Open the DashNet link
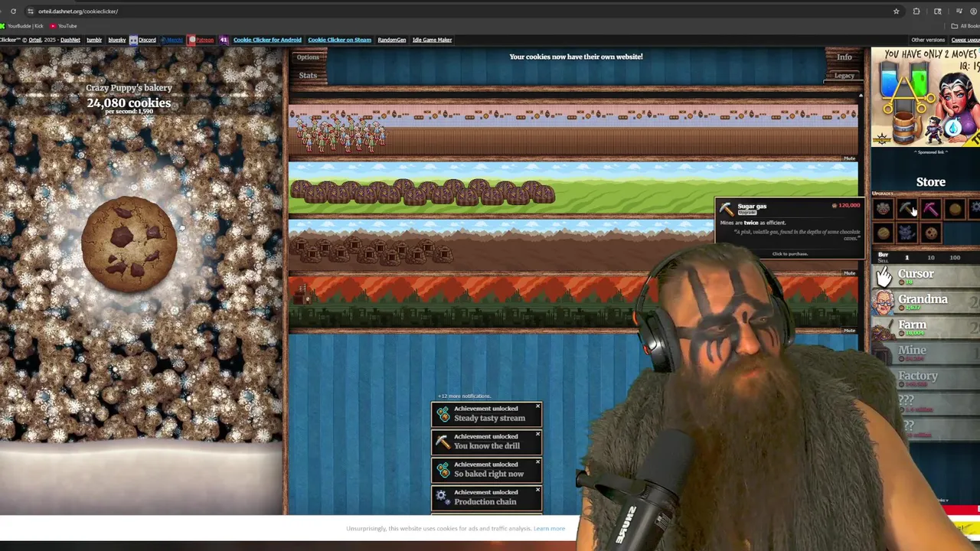The height and width of the screenshot is (551, 980). (x=70, y=40)
